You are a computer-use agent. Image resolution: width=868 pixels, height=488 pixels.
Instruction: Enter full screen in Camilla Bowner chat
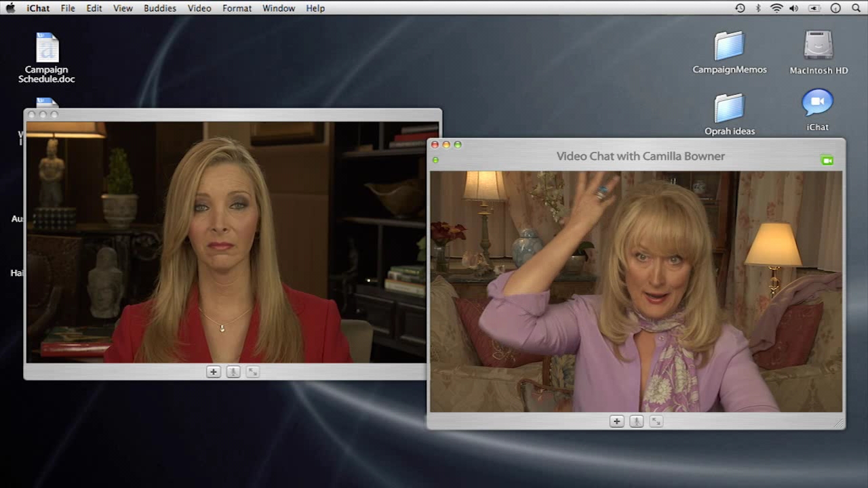click(x=656, y=422)
